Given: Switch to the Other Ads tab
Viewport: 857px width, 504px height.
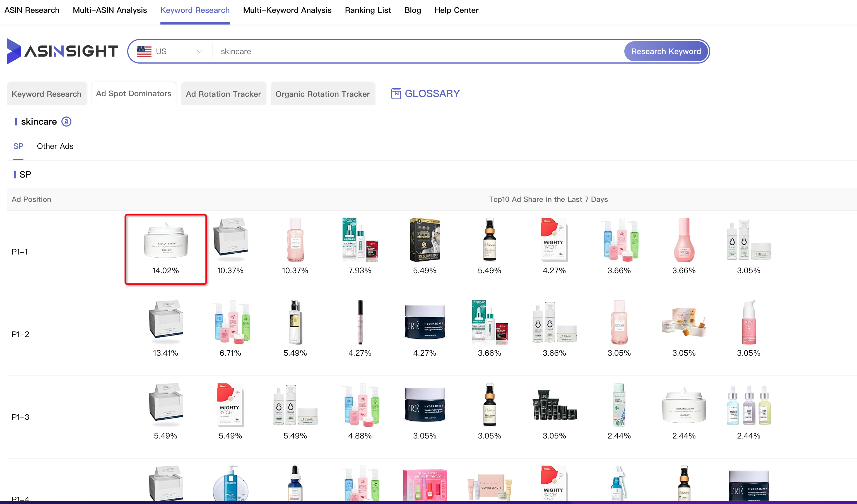Looking at the screenshot, I should point(55,146).
